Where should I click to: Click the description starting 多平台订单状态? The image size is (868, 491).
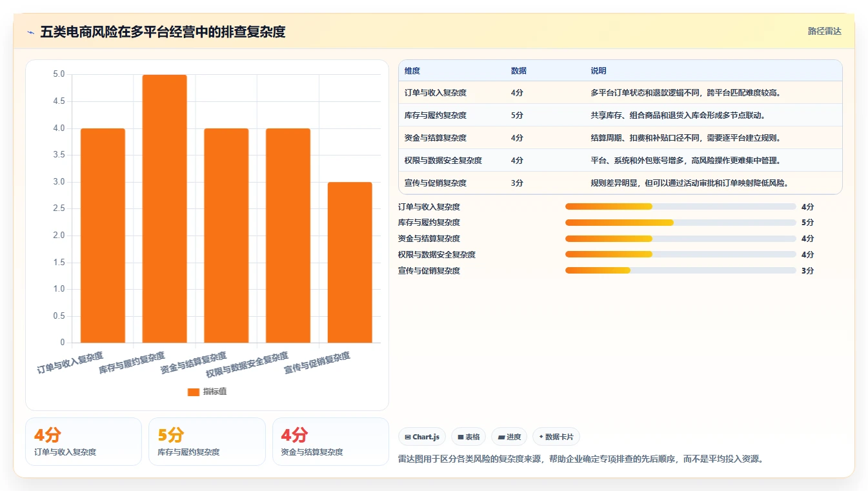(687, 93)
